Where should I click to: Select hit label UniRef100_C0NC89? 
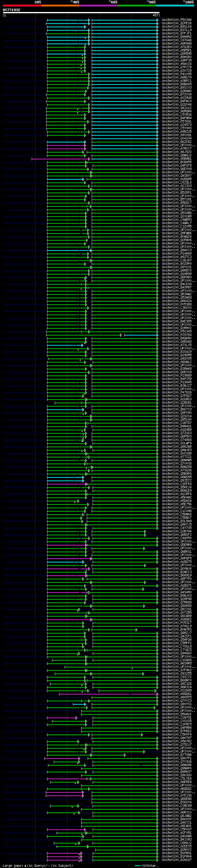coord(177,805)
